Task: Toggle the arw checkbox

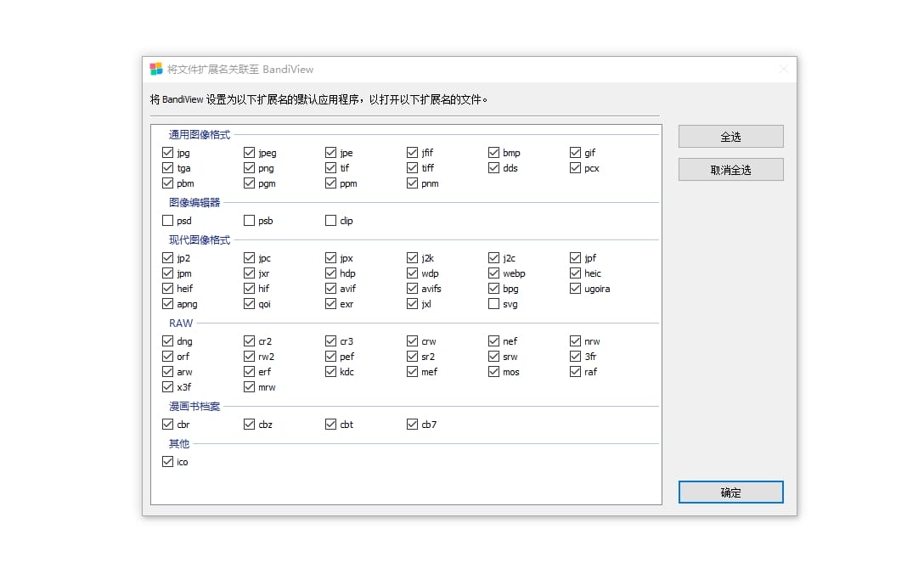Action: 167,371
